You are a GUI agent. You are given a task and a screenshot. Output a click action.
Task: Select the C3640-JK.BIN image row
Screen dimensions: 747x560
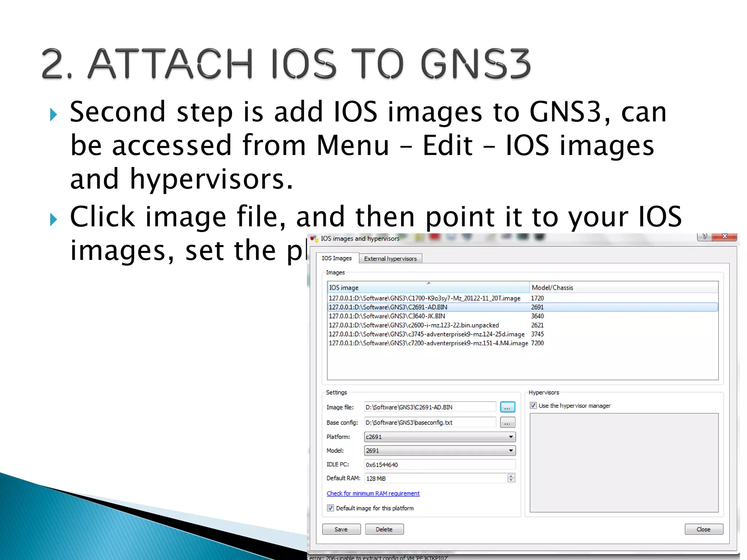[x=387, y=316]
